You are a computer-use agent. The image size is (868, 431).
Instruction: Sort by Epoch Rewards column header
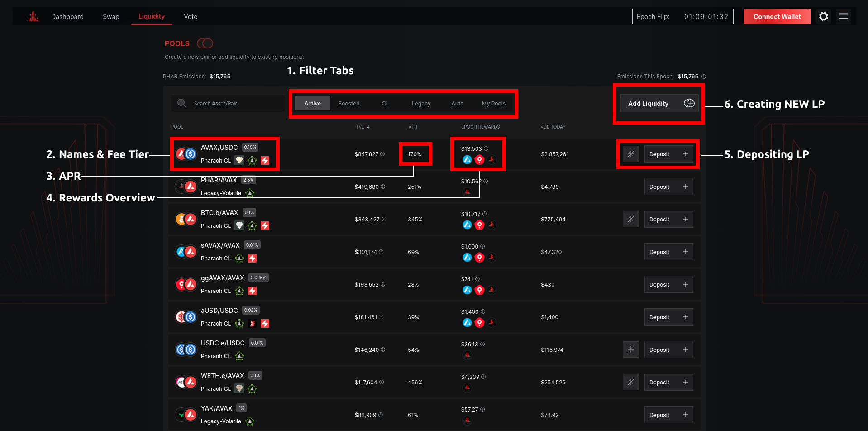[480, 127]
